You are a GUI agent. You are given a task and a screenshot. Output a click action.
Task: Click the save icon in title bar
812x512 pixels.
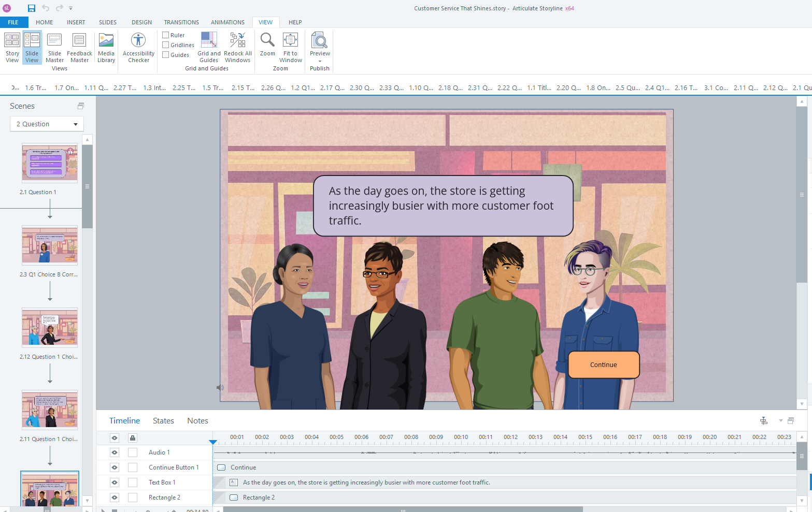[x=32, y=8]
